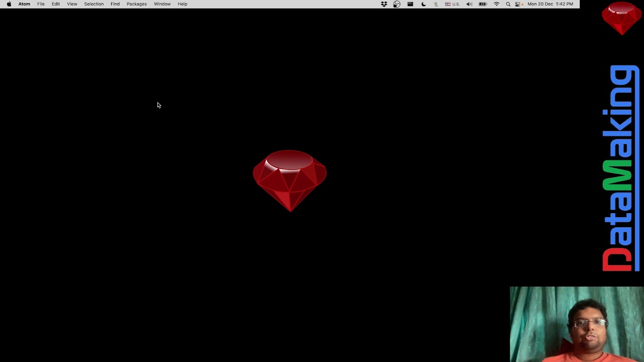Open the View menu
Image resolution: width=644 pixels, height=362 pixels.
[x=72, y=4]
